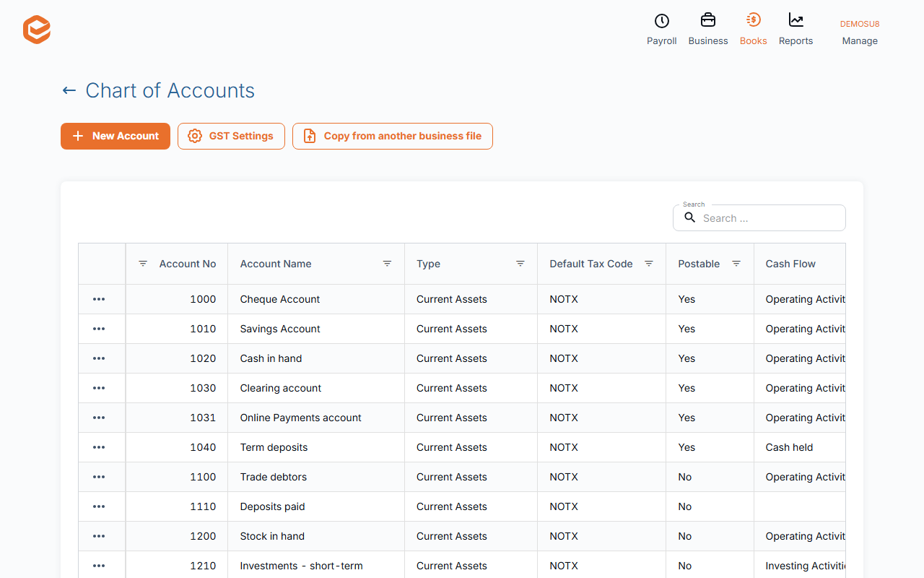Image resolution: width=924 pixels, height=578 pixels.
Task: Open actions menu for Online Payments account row
Action: click(x=99, y=418)
